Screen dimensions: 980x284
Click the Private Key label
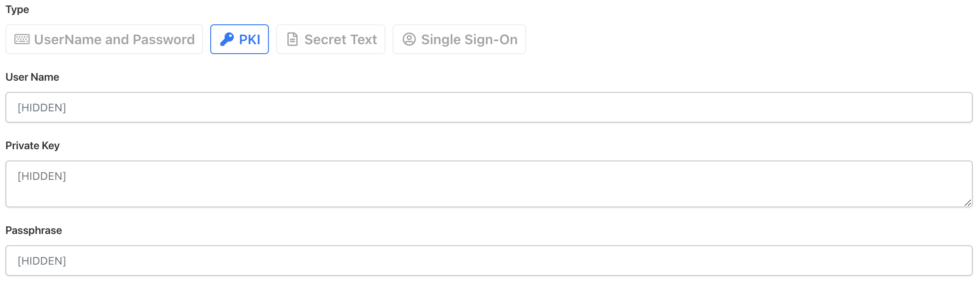pos(32,146)
